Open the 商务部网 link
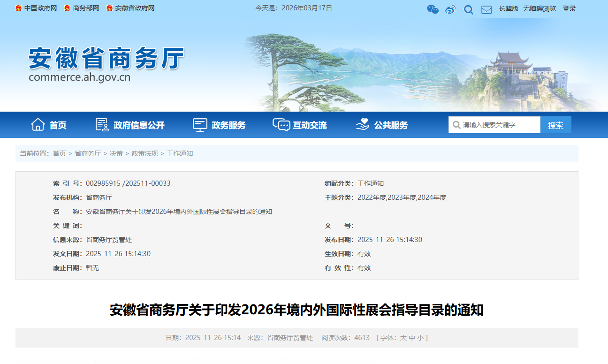This screenshot has height=364, width=608. 86,8
